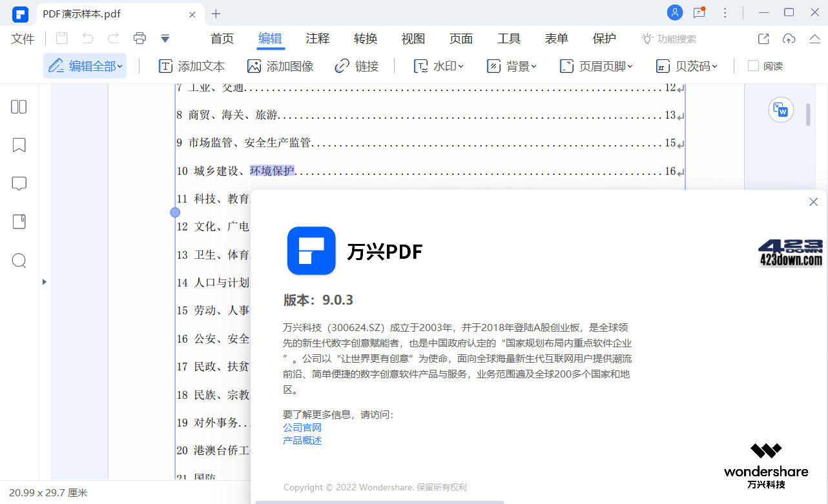
Task: Switch to the 转换 ribbon tab
Action: (x=366, y=38)
